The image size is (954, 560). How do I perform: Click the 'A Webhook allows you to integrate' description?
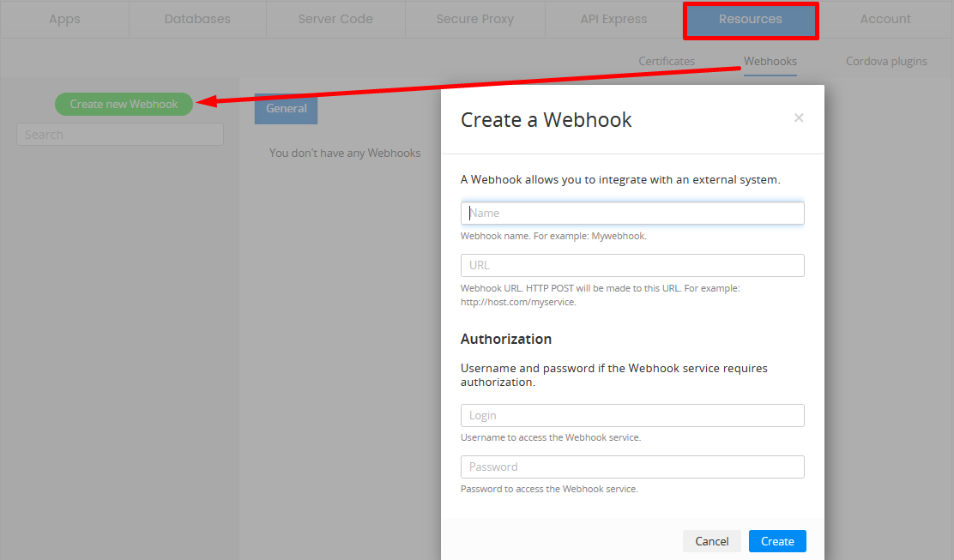[620, 180]
